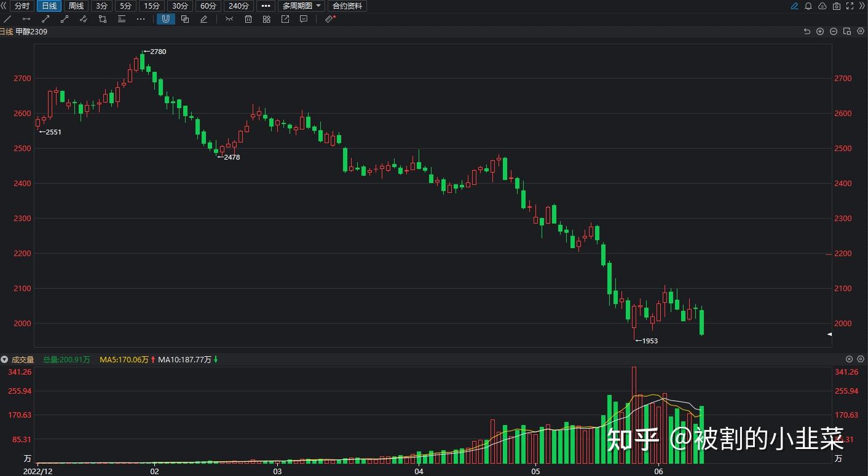
Task: Open the extra periods ellipsis menu
Action: (265, 6)
